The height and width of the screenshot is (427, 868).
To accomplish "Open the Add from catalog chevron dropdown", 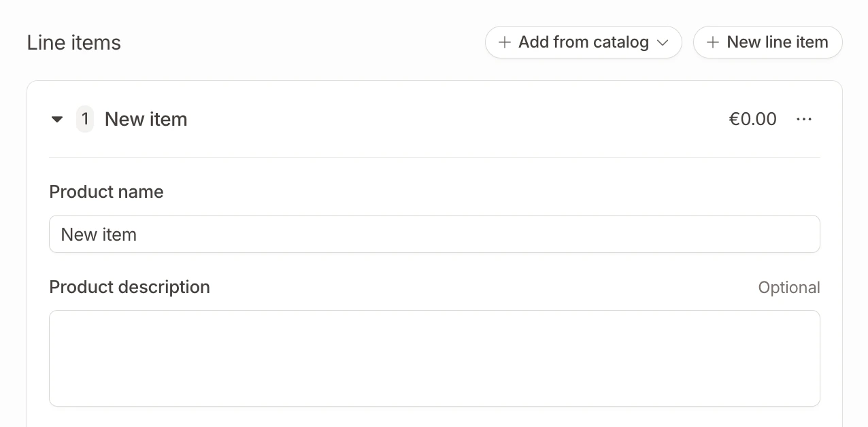I will [x=663, y=43].
